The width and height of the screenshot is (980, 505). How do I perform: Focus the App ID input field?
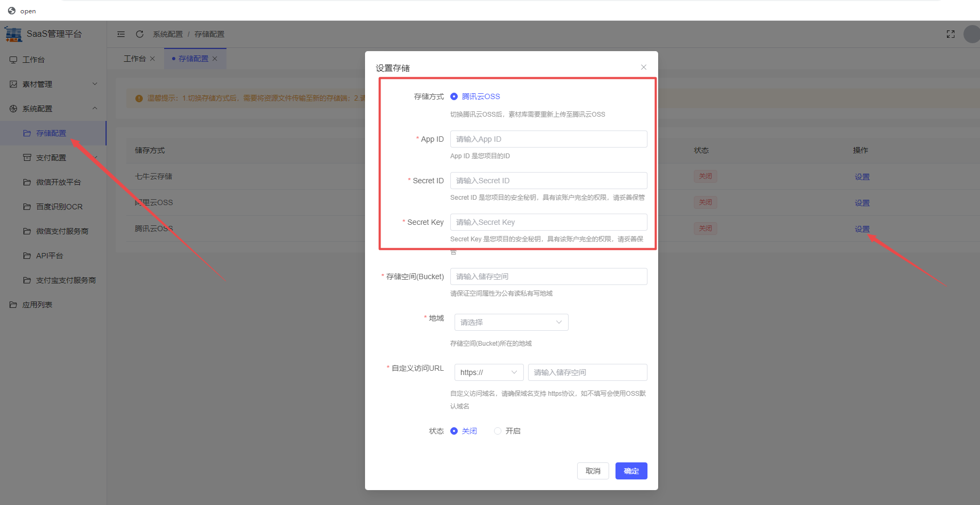[549, 139]
